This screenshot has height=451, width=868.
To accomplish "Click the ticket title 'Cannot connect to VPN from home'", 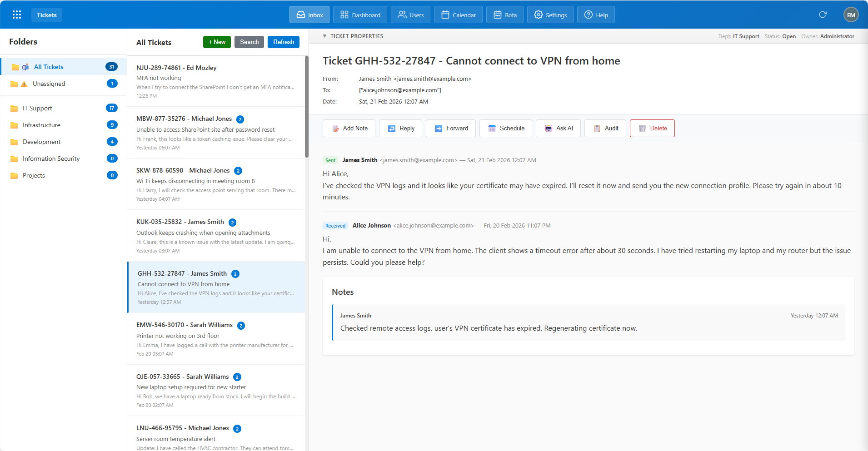I will point(533,61).
